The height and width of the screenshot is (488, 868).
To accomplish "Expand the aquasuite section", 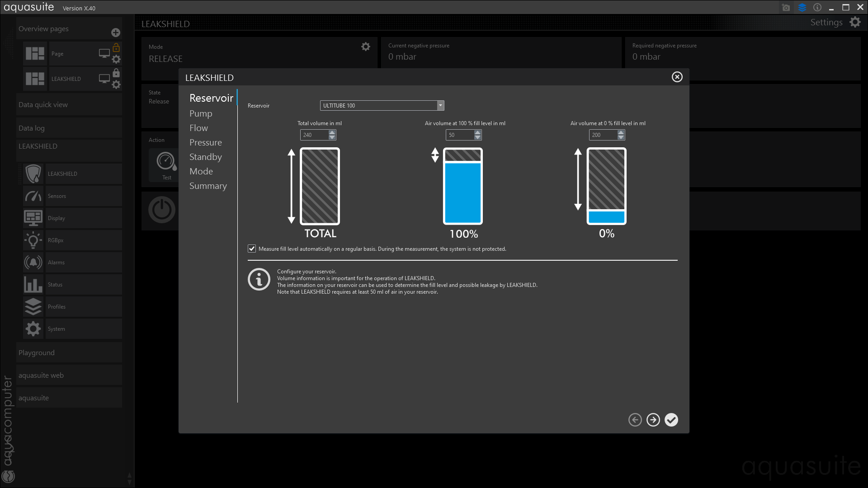I will coord(69,398).
